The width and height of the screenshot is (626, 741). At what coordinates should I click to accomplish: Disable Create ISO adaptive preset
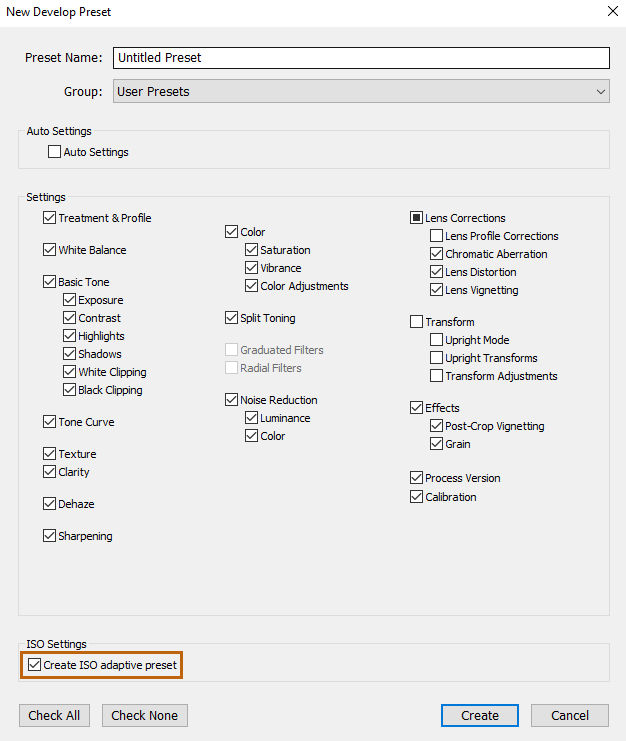[x=34, y=665]
